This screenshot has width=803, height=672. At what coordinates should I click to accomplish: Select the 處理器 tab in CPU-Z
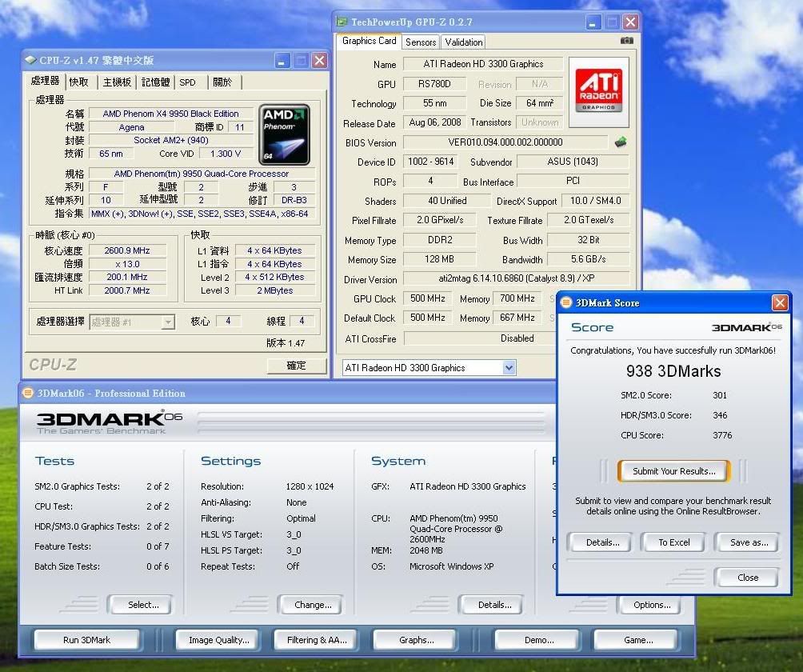(x=45, y=81)
